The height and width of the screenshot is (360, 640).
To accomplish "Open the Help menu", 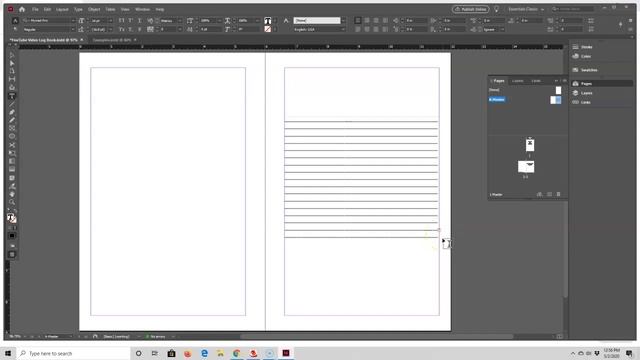I will (x=160, y=9).
